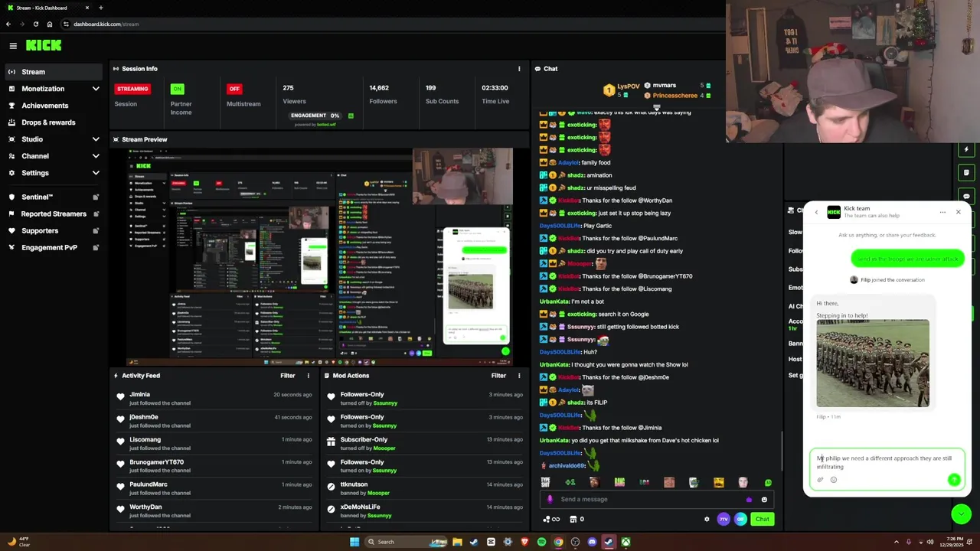Click the Kick logo
This screenshot has width=980, height=551.
click(x=44, y=46)
